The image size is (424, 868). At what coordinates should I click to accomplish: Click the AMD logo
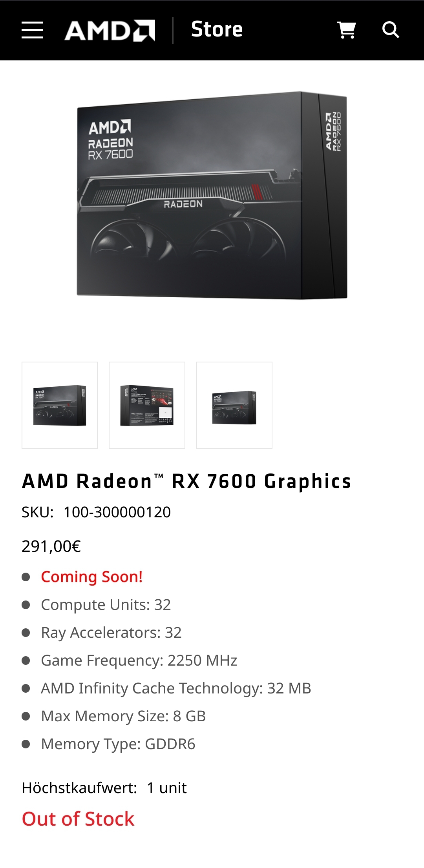click(110, 30)
